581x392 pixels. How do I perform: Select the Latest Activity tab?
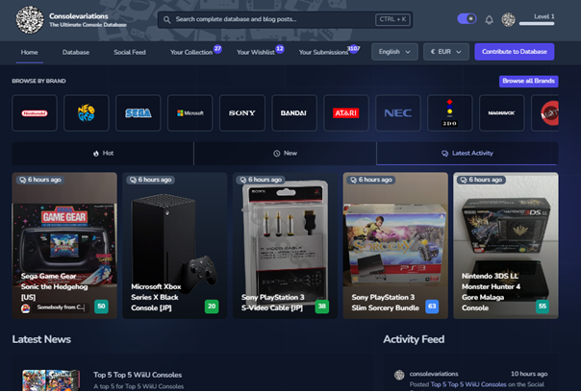[467, 154]
